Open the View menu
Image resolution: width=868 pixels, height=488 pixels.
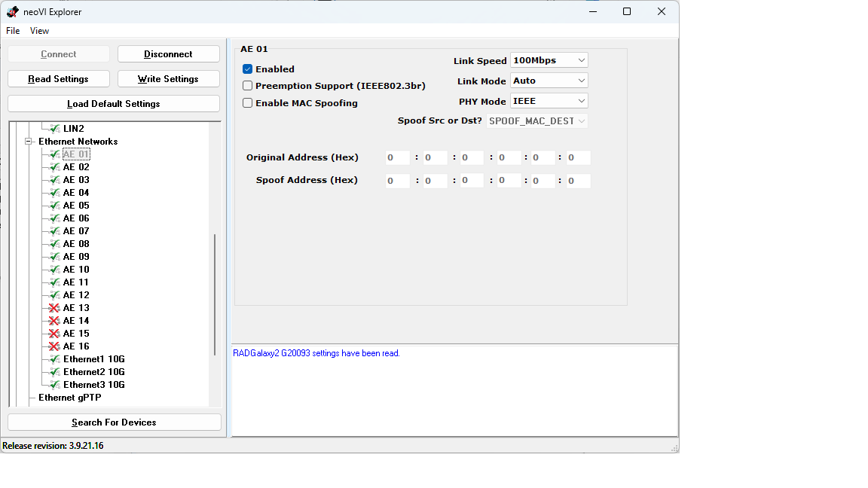coord(39,31)
